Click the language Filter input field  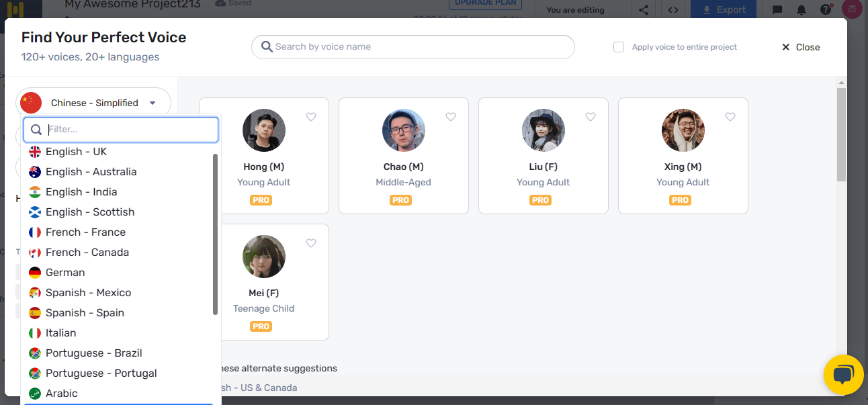(x=128, y=130)
